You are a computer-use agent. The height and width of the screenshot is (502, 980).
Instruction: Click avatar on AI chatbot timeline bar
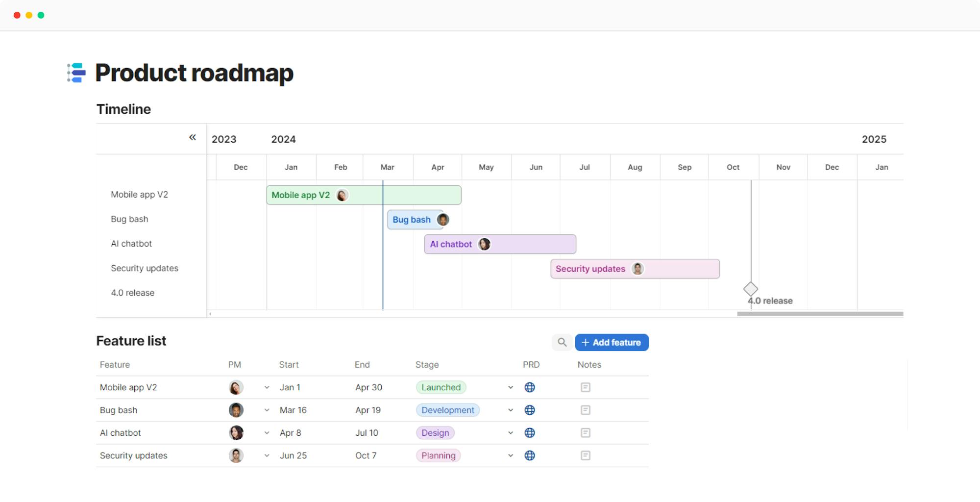click(x=484, y=244)
